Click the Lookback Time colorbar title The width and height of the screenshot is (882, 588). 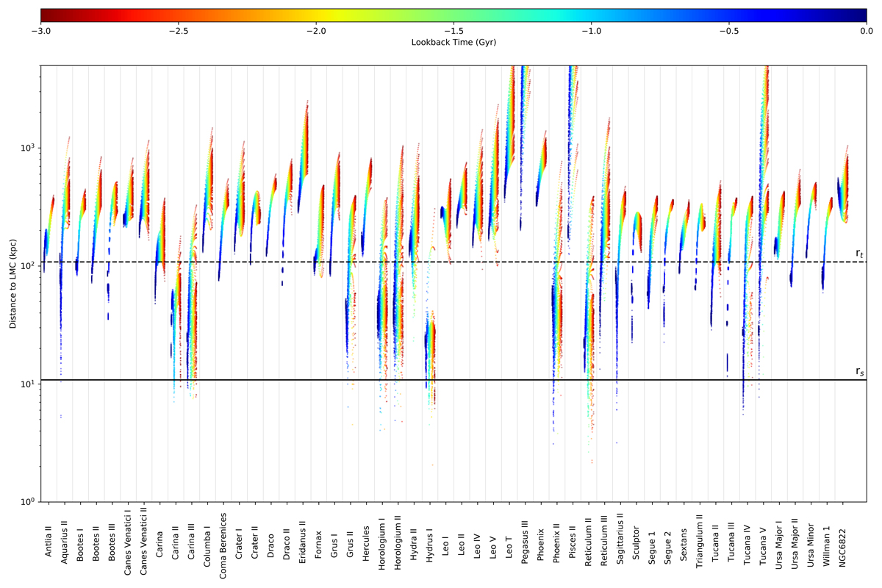(x=453, y=43)
